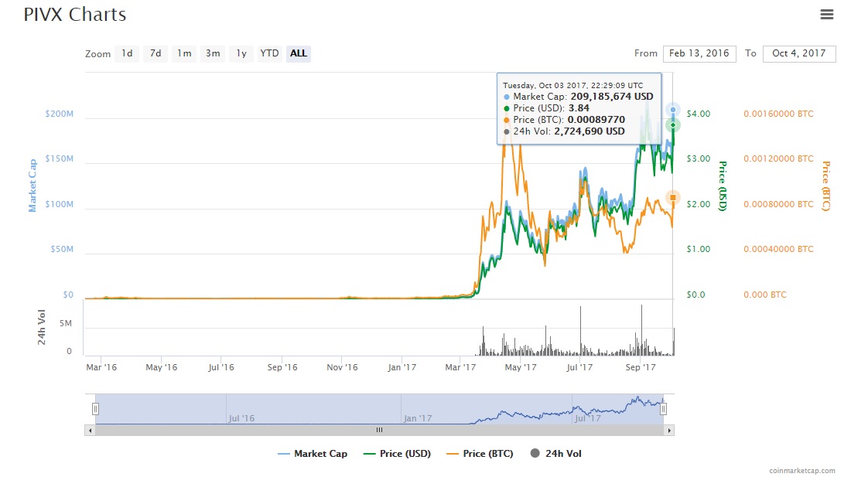Click the To date field Oct 4, 2017
The height and width of the screenshot is (477, 868).
pos(798,53)
